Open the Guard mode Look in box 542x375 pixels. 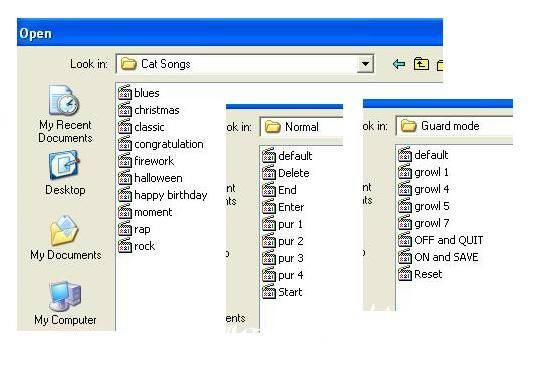click(454, 126)
